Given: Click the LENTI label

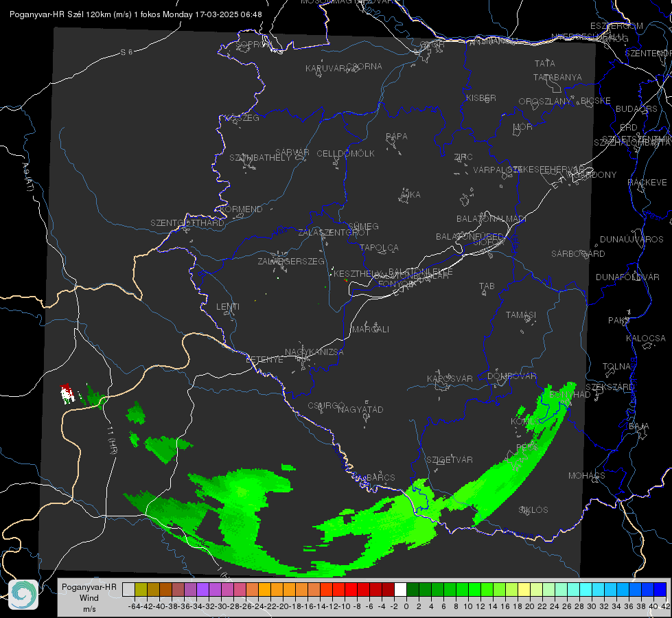Looking at the screenshot, I should click(x=228, y=307).
